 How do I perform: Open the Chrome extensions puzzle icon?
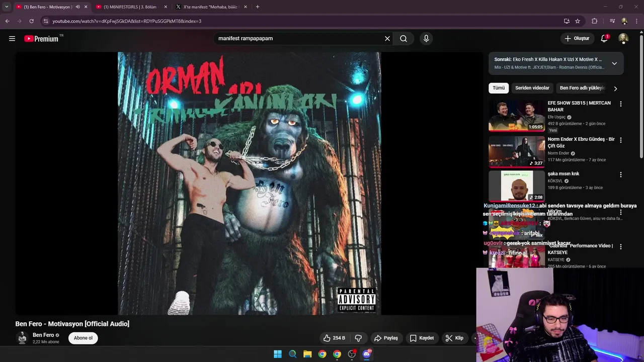click(594, 21)
